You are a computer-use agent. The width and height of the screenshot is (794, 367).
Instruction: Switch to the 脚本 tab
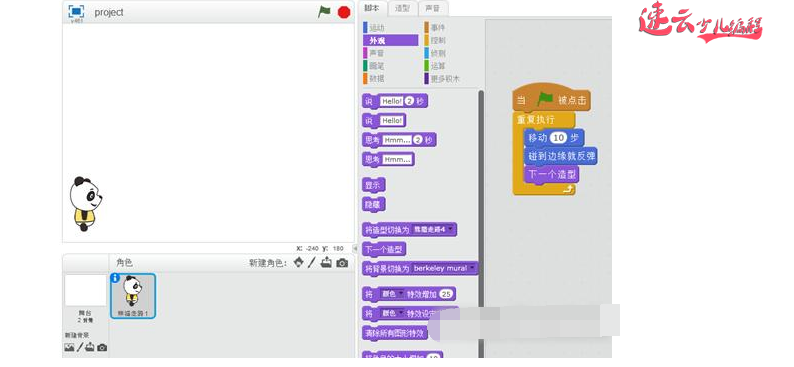[x=372, y=8]
